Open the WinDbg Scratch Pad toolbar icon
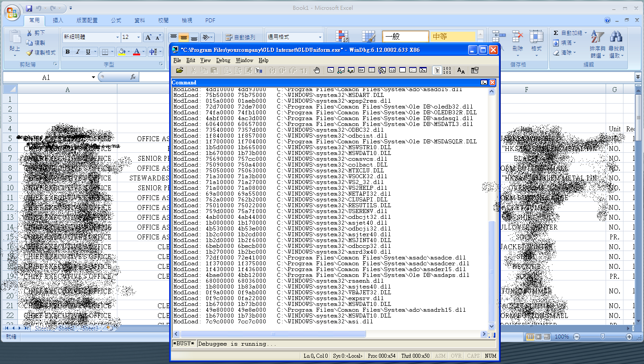Viewport: 644px width, 364px height. pos(403,70)
